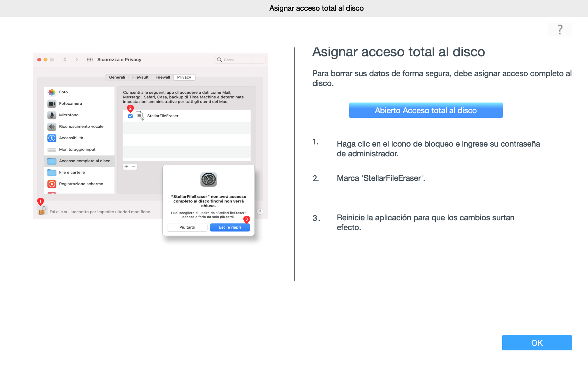This screenshot has height=366, width=588.
Task: Select the text 'Marca 'StellarFileEraser'.'
Action: click(x=381, y=178)
